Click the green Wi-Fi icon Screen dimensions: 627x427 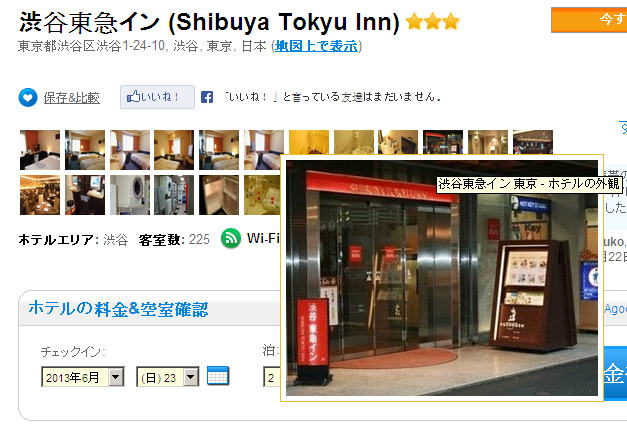point(231,238)
